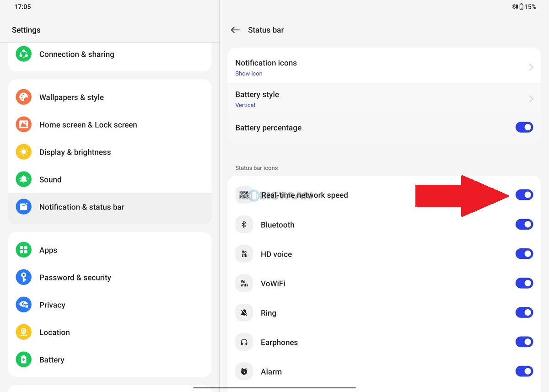Toggle the VoWiFi status icon switch
This screenshot has height=392, width=549.
click(524, 284)
